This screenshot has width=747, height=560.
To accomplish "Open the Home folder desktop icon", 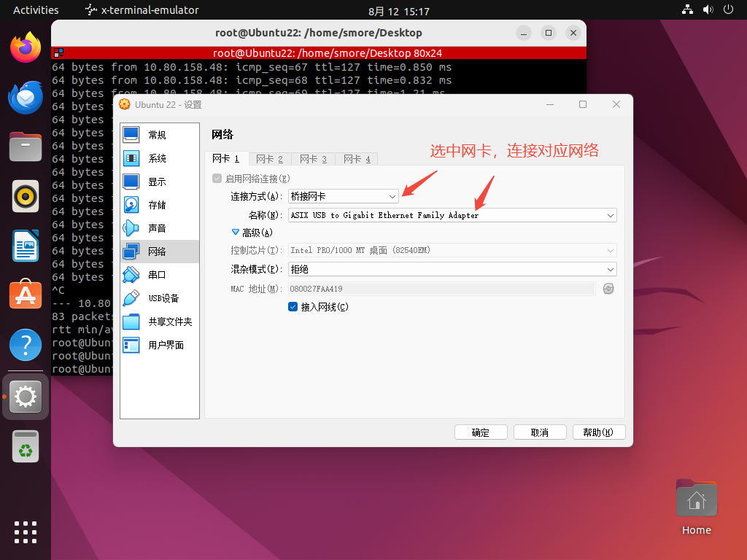I will click(696, 507).
